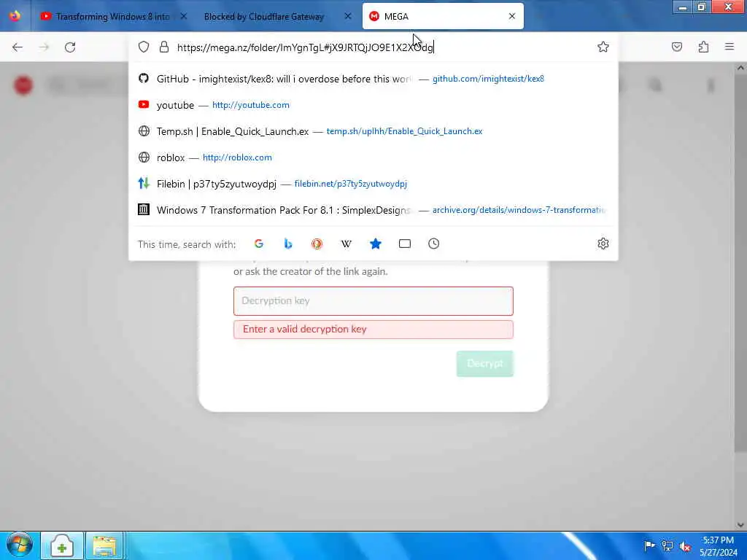Go back to the previous page
Viewport: 747px width, 560px height.
click(18, 47)
